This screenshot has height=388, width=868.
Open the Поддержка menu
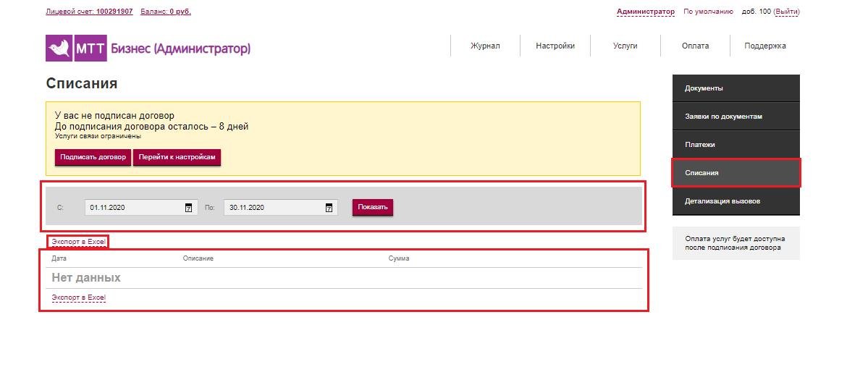pyautogui.click(x=765, y=46)
